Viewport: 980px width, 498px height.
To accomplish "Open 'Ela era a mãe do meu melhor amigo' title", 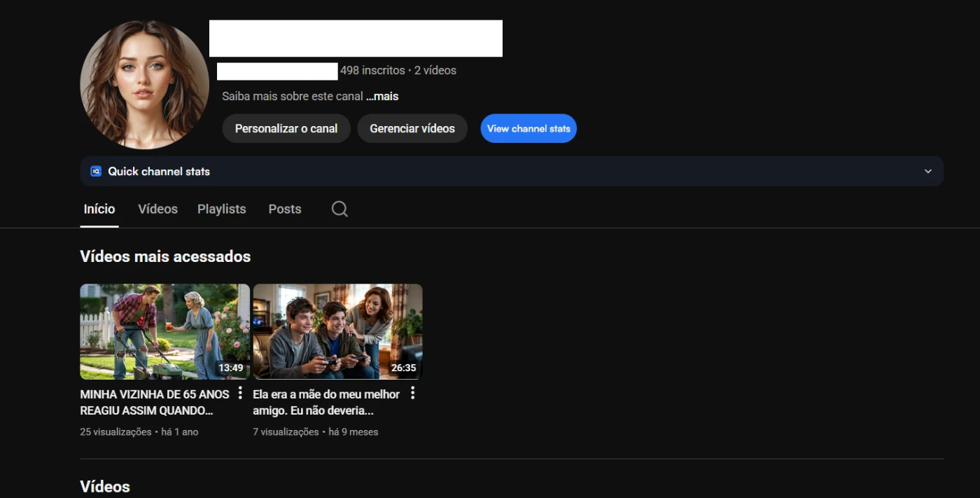I will [326, 402].
